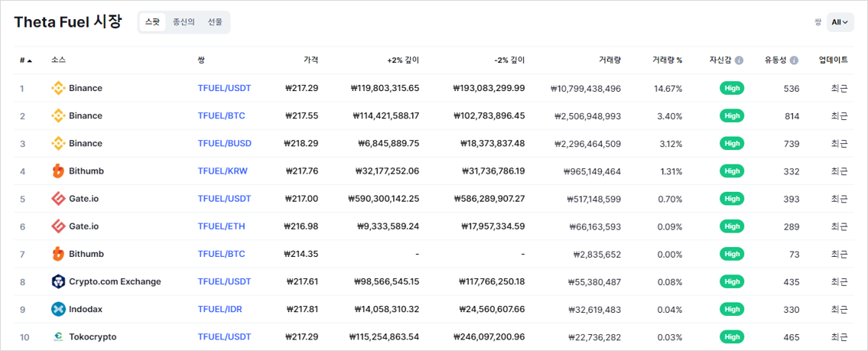Sort by the 업데이트 column header
The height and width of the screenshot is (351, 868).
(x=833, y=60)
